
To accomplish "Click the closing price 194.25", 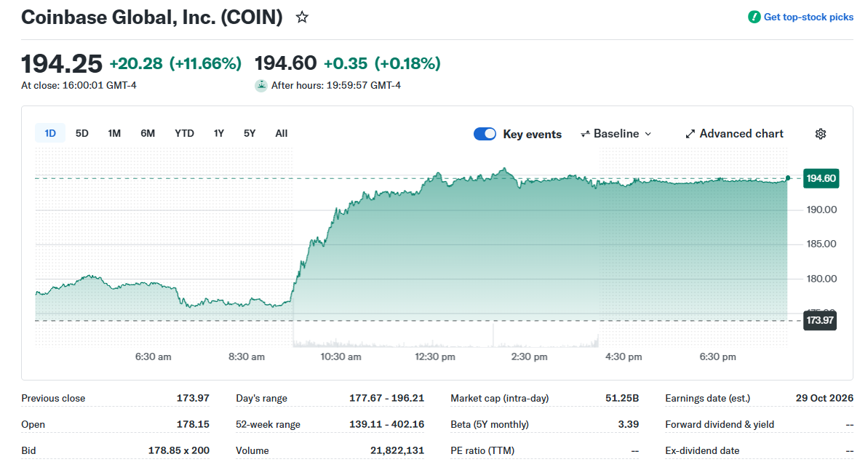I will tap(61, 63).
